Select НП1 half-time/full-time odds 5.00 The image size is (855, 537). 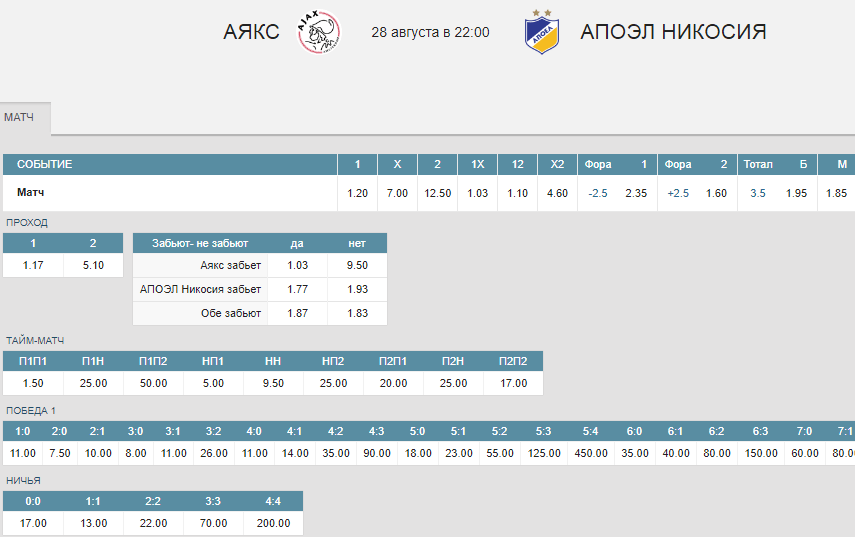point(213,383)
